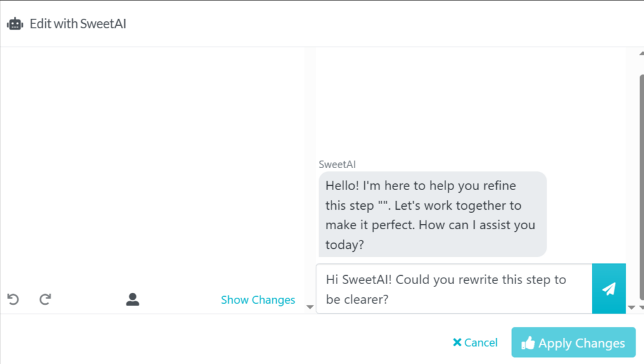This screenshot has width=644, height=364.
Task: Click the dark vertical scrollbar thumb
Action: point(641,189)
